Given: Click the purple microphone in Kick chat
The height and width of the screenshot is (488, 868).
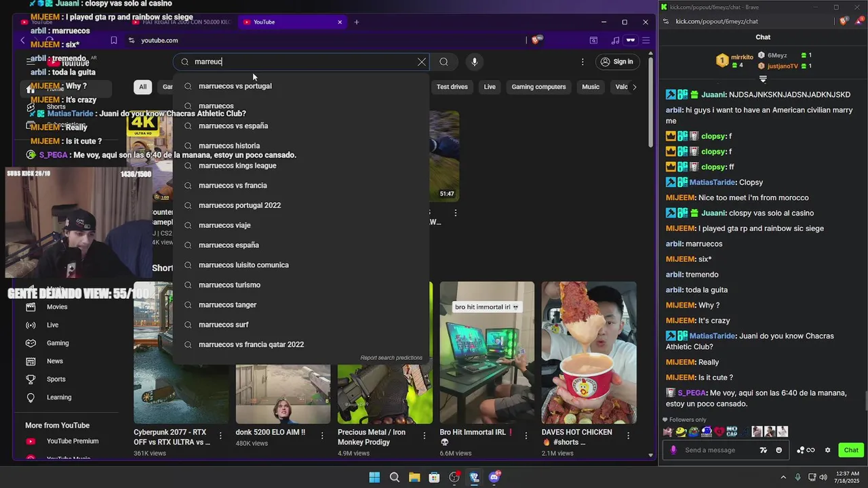Looking at the screenshot, I should (673, 450).
